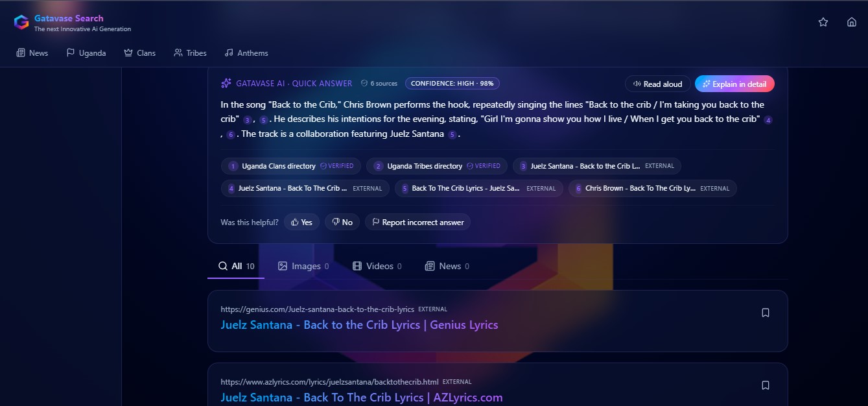Open AZLyrics.com result title link
The width and height of the screenshot is (868, 406).
[x=361, y=398]
